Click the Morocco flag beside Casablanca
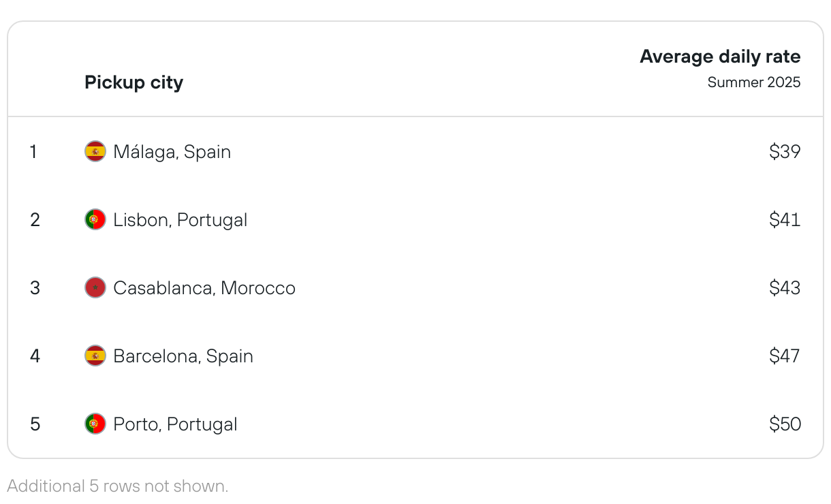831x504 pixels. 95,287
